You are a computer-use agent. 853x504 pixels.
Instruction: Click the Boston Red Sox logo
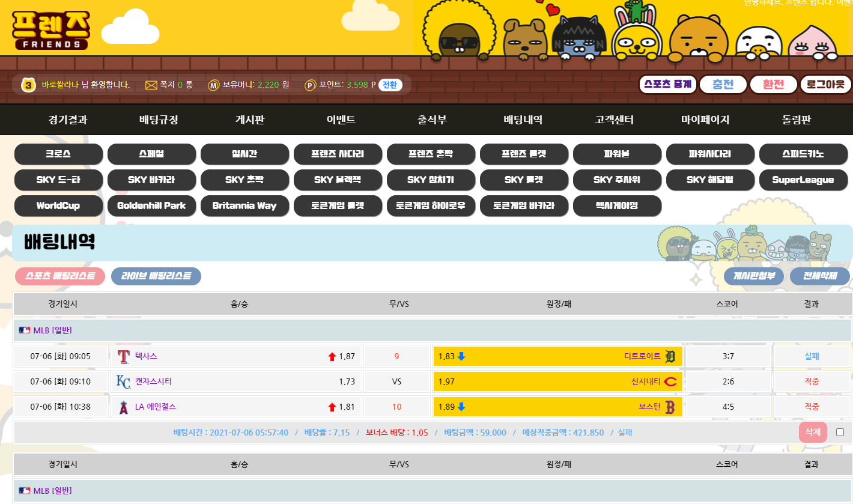pos(670,407)
